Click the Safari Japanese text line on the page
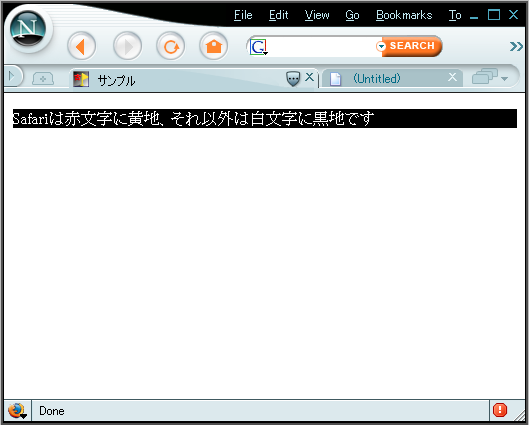The height and width of the screenshot is (425, 529). 193,119
